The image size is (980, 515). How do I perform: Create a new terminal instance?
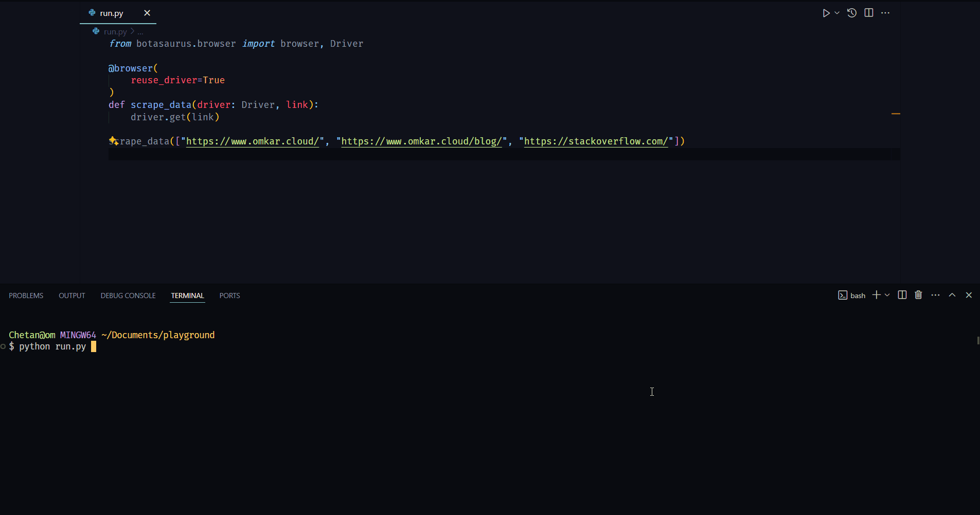pyautogui.click(x=875, y=295)
